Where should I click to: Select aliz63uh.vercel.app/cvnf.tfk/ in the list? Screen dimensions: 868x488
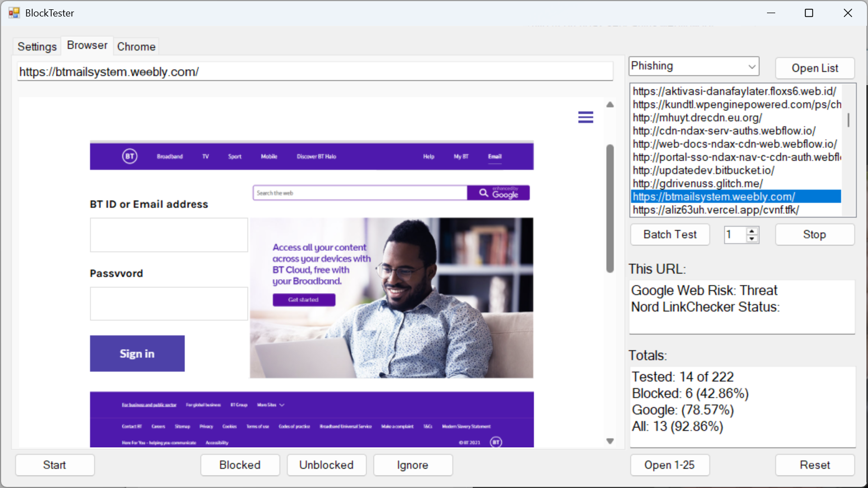736,210
